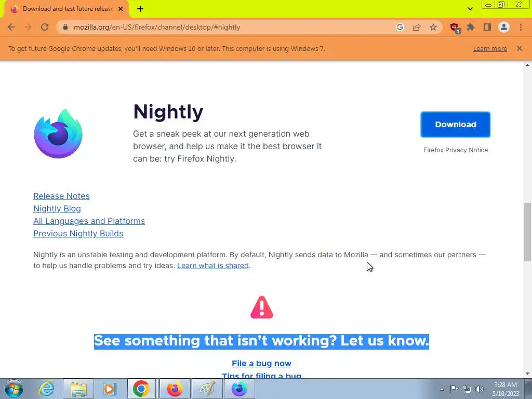Show hidden system tray icons arrow
Image resolution: width=532 pixels, height=399 pixels.
tap(442, 389)
